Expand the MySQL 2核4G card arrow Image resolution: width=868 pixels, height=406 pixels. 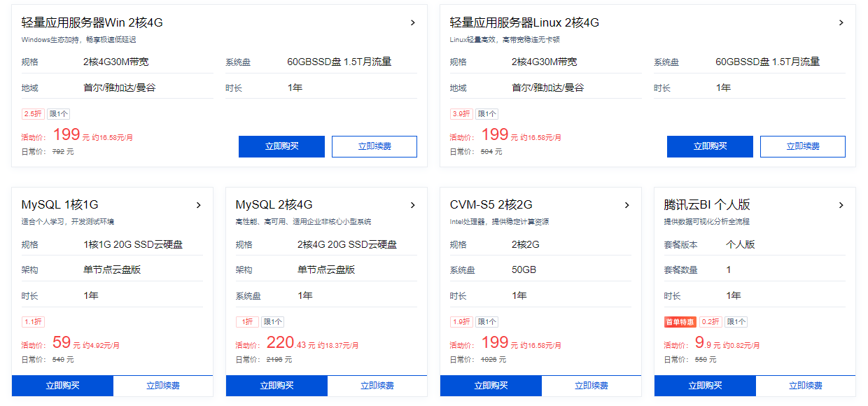tap(413, 205)
